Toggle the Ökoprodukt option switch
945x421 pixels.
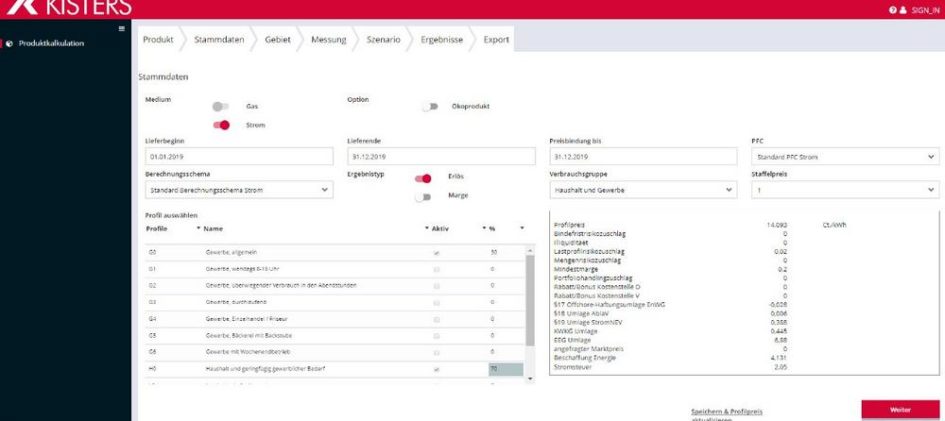point(430,107)
